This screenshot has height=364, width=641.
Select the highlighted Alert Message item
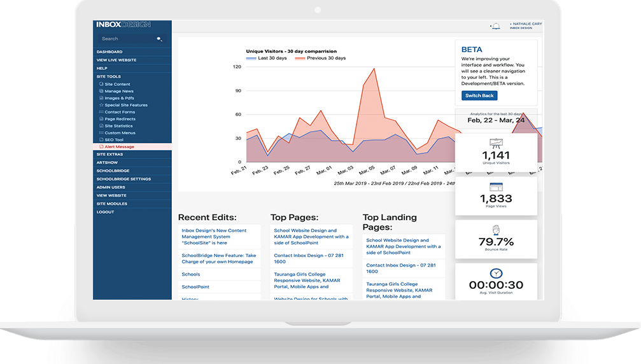132,146
